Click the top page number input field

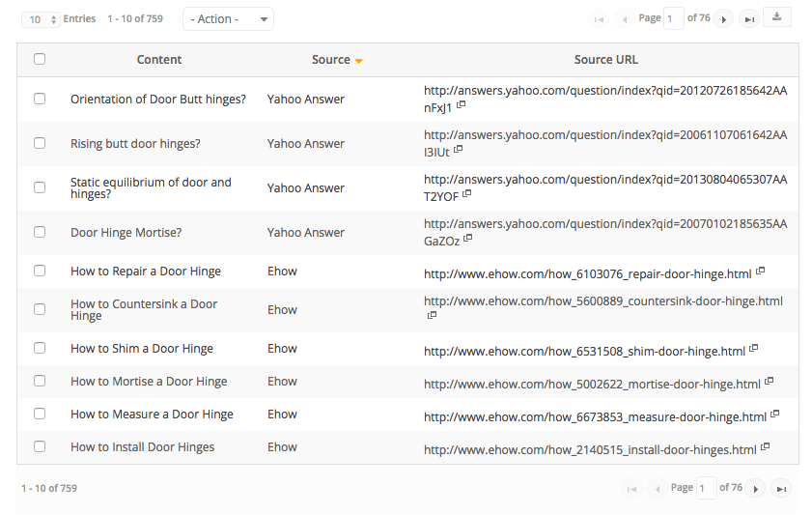pyautogui.click(x=674, y=18)
